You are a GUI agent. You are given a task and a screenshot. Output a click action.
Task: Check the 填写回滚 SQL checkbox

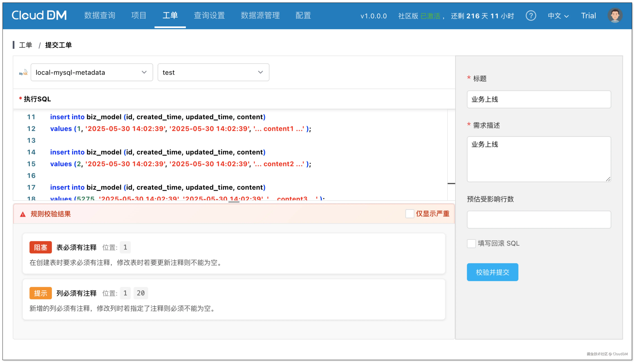tap(471, 243)
